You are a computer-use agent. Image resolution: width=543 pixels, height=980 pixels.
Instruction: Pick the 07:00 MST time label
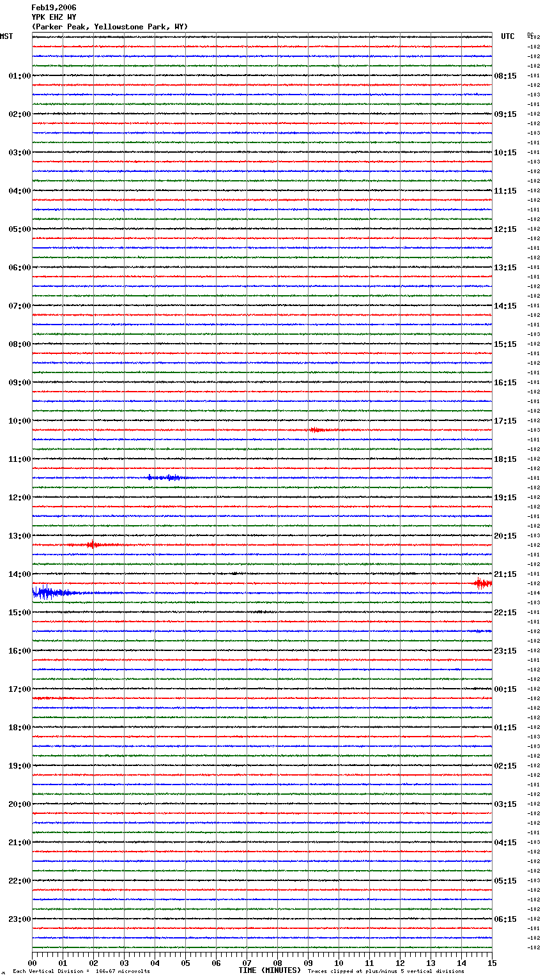pos(20,306)
